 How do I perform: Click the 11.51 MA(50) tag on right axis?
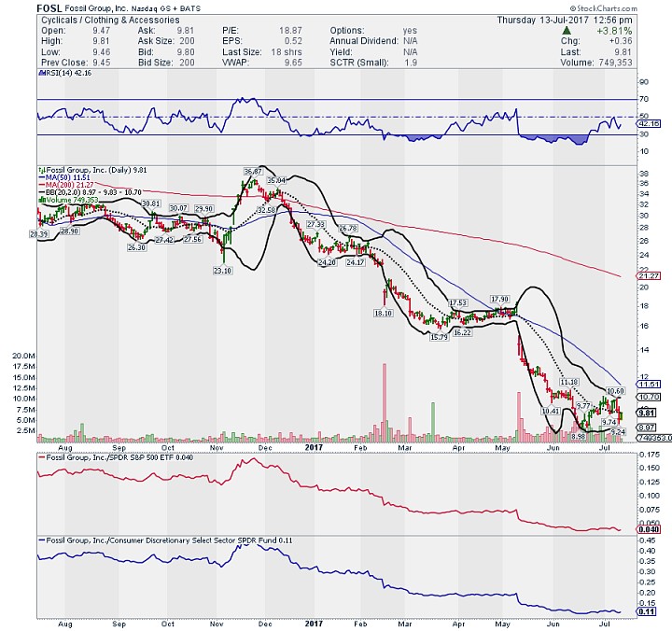tap(649, 384)
